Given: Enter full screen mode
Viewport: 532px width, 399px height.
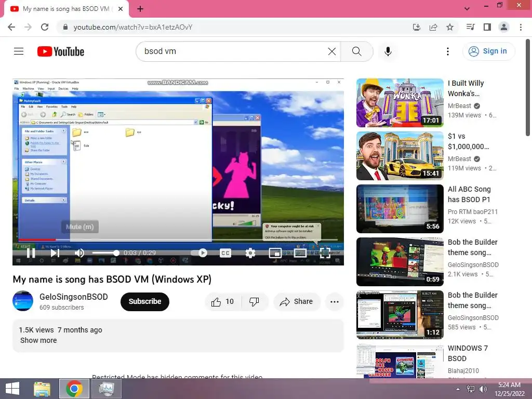Looking at the screenshot, I should pos(325,253).
